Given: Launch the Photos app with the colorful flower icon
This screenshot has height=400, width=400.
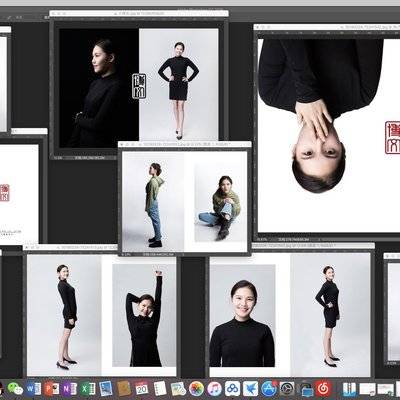Looking at the screenshot, I should click(x=196, y=389).
